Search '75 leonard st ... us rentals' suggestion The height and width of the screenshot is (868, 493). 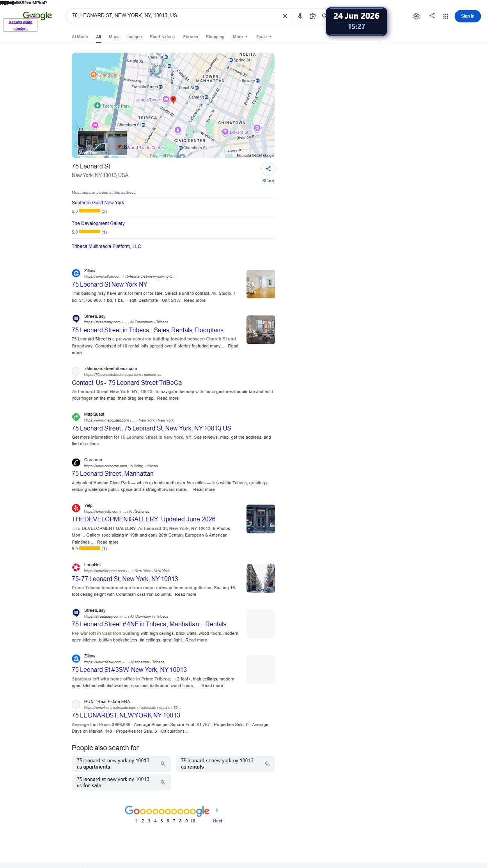tap(225, 764)
